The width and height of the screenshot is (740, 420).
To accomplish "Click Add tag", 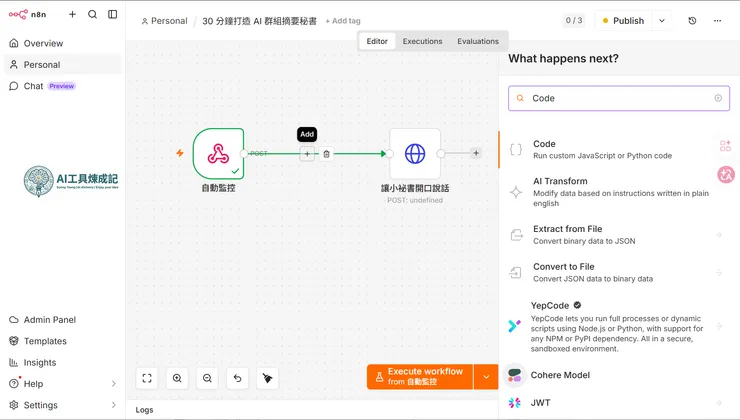I will pos(343,21).
